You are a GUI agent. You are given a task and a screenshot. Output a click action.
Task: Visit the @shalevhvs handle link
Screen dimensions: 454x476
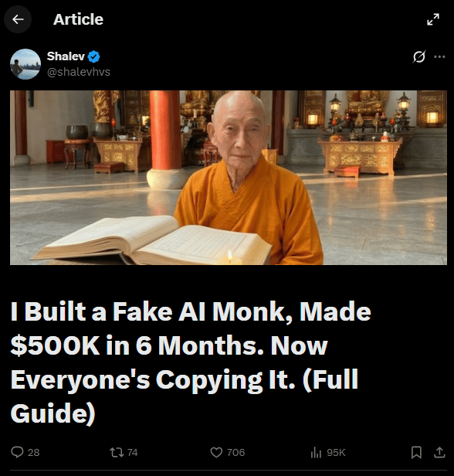[x=79, y=72]
